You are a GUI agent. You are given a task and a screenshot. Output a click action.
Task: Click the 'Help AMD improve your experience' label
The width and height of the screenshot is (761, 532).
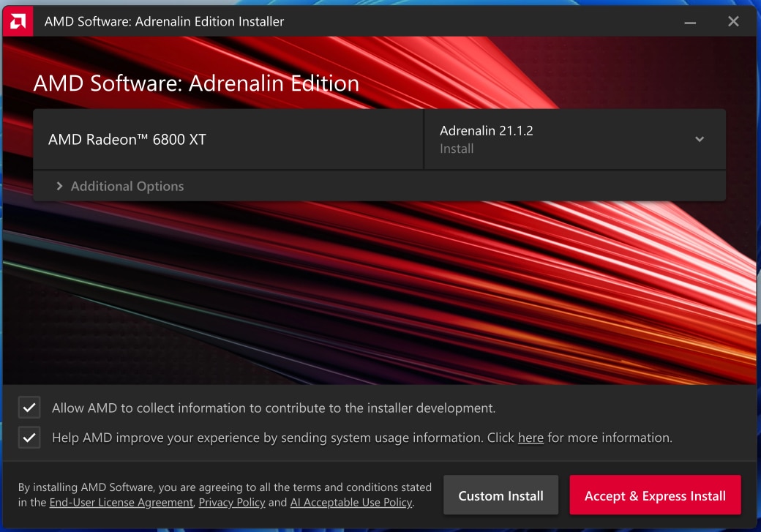267,438
